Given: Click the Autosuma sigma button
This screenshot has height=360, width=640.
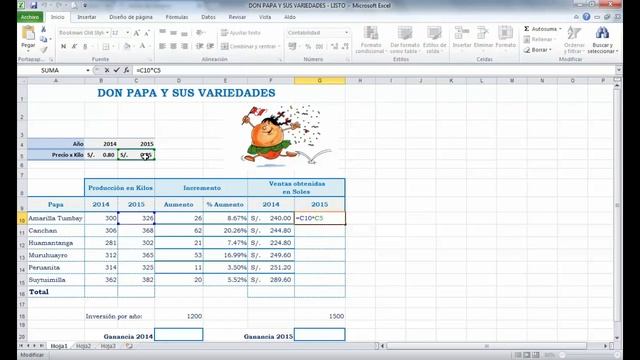Looking at the screenshot, I should pos(542,29).
